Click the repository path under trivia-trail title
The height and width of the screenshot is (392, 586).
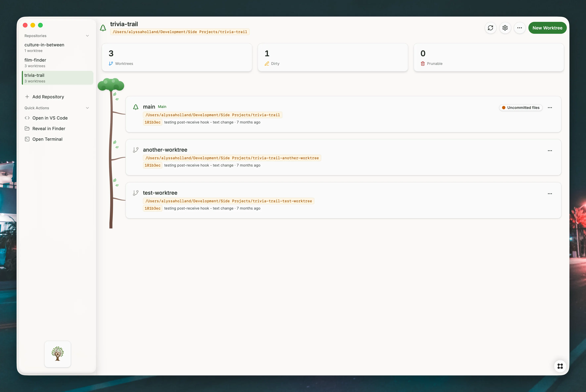180,32
